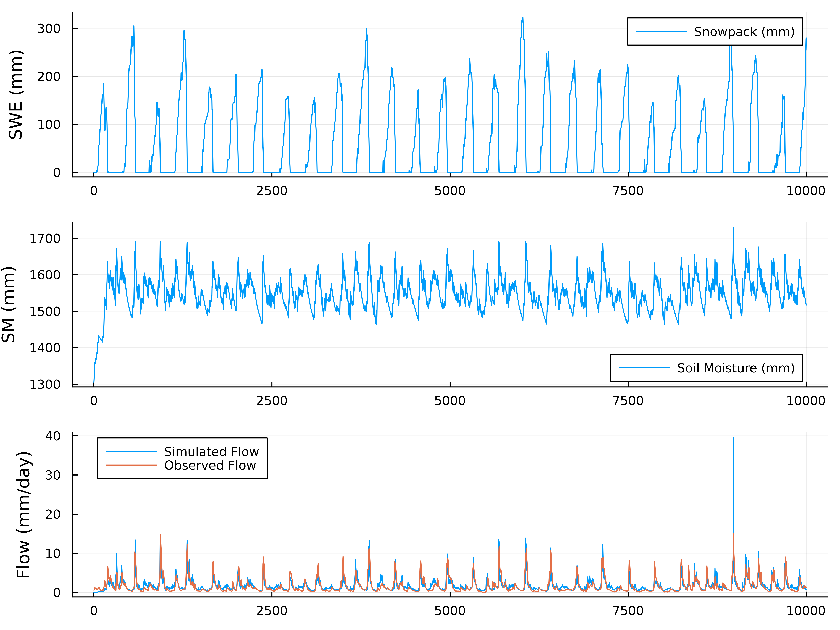Click the 1600 tick on SM axis
Image resolution: width=840 pixels, height=630 pixels.
pyautogui.click(x=45, y=275)
